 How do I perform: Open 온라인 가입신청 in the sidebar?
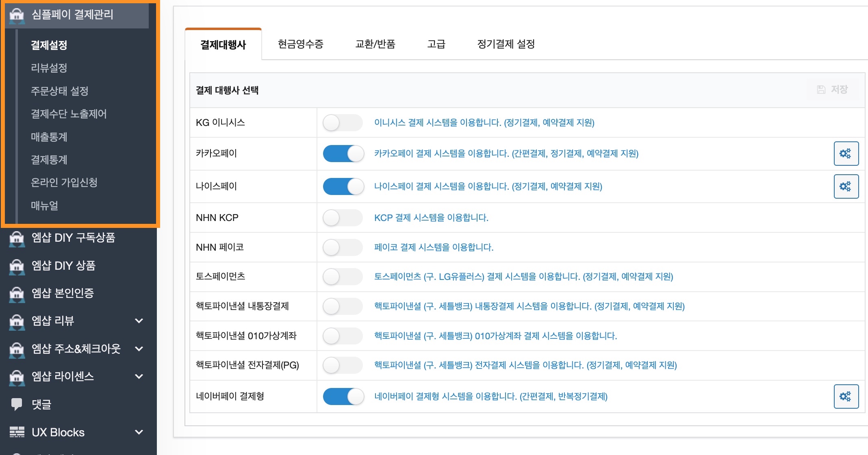tap(63, 183)
